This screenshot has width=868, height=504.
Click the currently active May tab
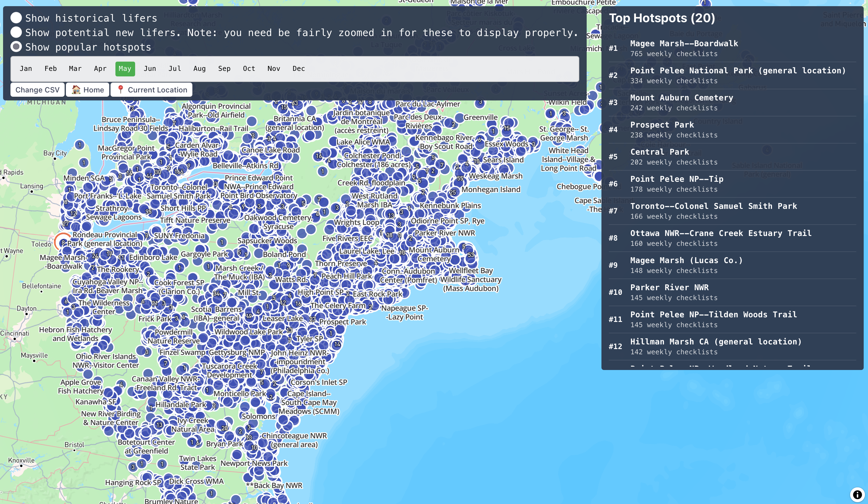[125, 69]
